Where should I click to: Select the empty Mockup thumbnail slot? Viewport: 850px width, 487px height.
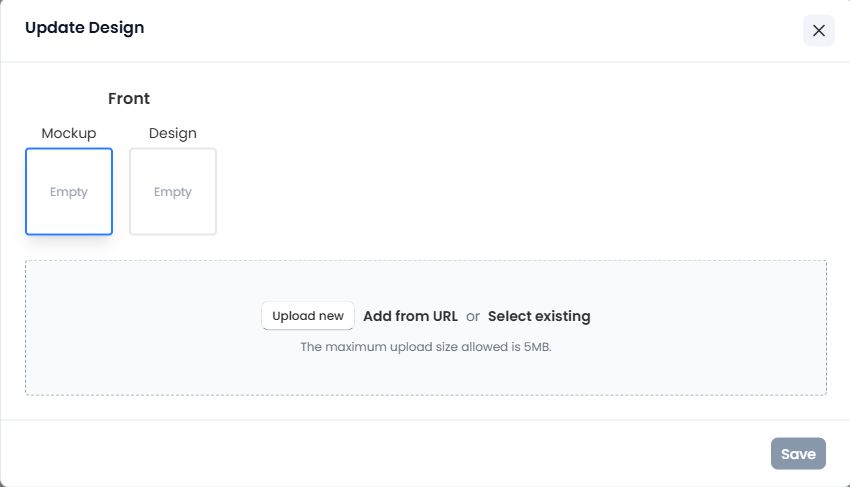click(69, 191)
